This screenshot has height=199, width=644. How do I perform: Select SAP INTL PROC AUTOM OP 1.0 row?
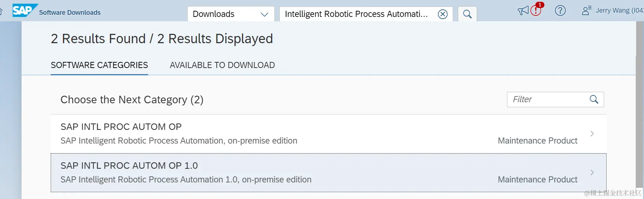pyautogui.click(x=252, y=173)
